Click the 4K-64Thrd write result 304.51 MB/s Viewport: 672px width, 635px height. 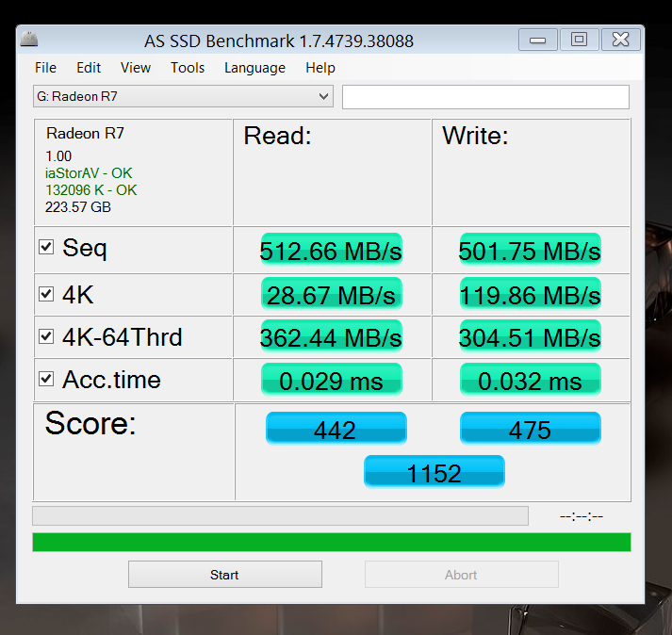click(530, 336)
